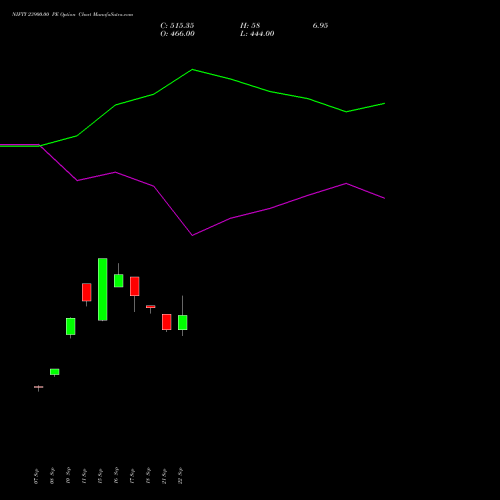Click the 22 Sep date label
The height and width of the screenshot is (500, 500).
(180, 476)
